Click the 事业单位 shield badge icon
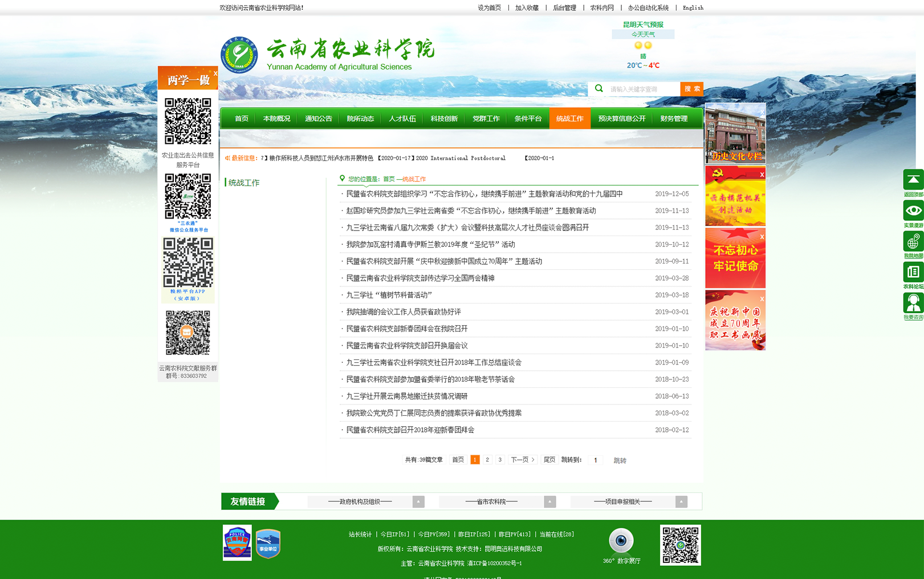The height and width of the screenshot is (579, 924). (x=268, y=544)
